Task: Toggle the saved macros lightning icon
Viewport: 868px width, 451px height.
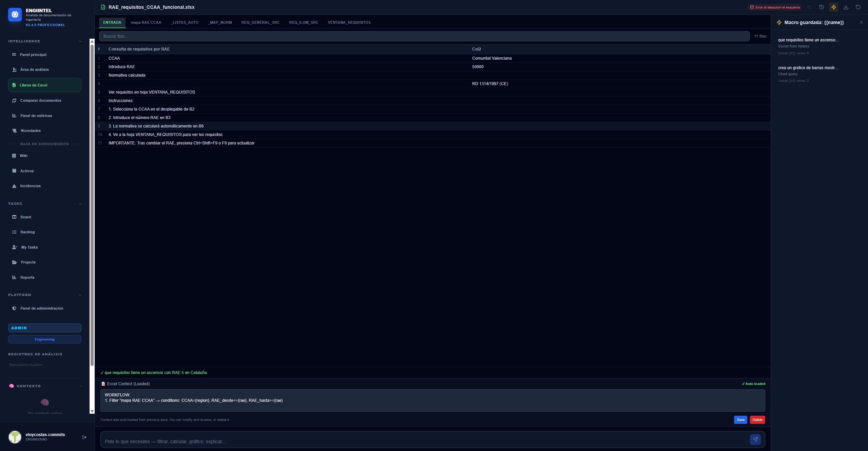Action: click(x=834, y=7)
